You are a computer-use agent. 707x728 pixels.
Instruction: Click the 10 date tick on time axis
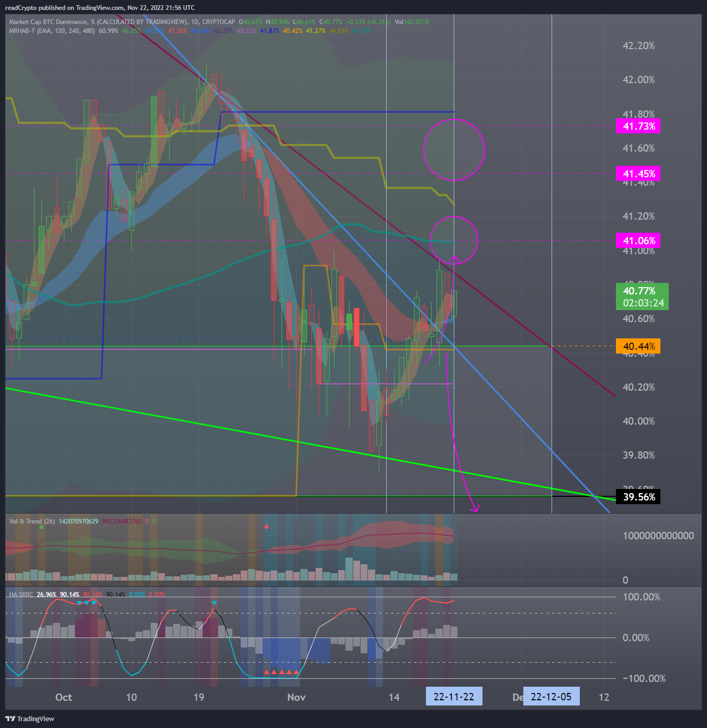[x=131, y=697]
